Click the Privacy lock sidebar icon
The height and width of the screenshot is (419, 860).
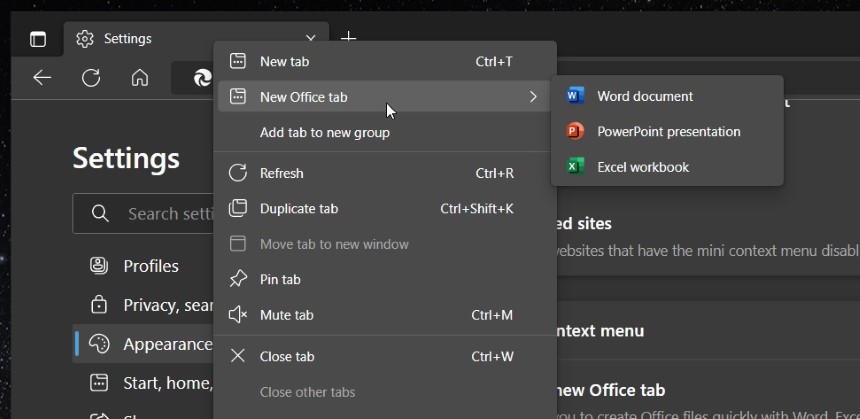[x=99, y=304]
